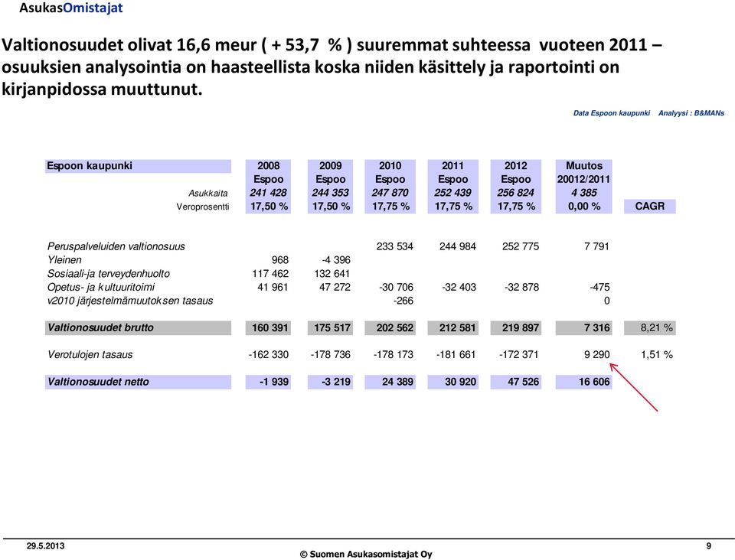Select 'Opetus- ja kultuuritoimi' row label
The image size is (735, 560).
(x=101, y=288)
